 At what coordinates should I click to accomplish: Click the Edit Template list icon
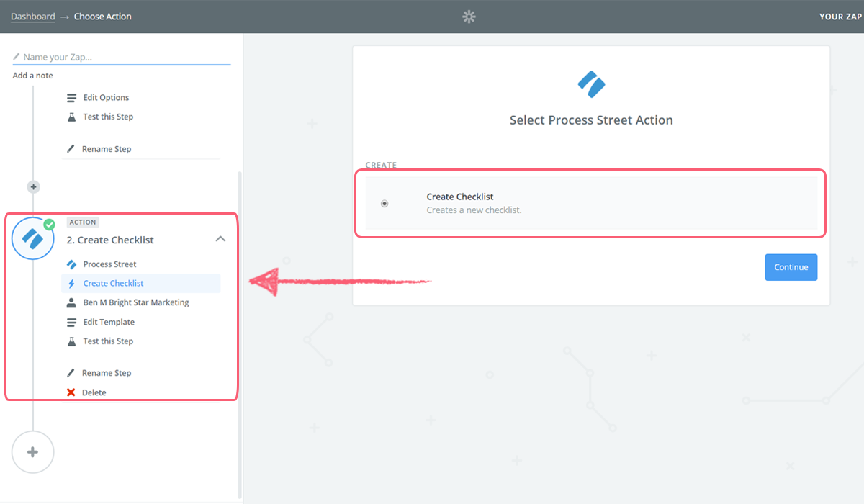coord(71,322)
